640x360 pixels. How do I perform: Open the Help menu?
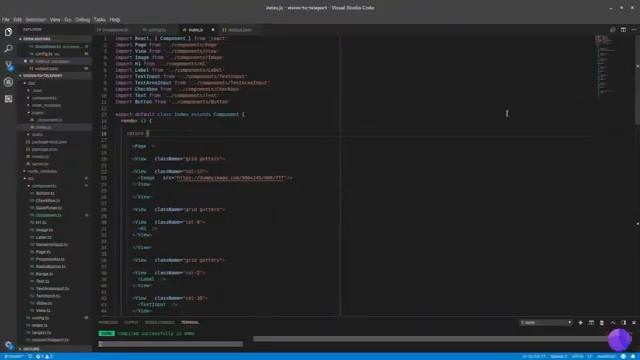(x=115, y=19)
